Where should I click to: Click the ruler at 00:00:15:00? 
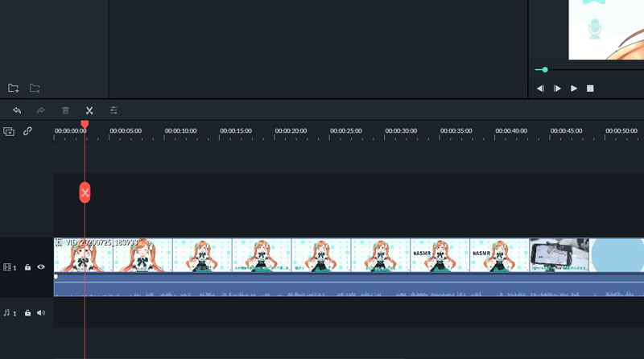pyautogui.click(x=236, y=131)
